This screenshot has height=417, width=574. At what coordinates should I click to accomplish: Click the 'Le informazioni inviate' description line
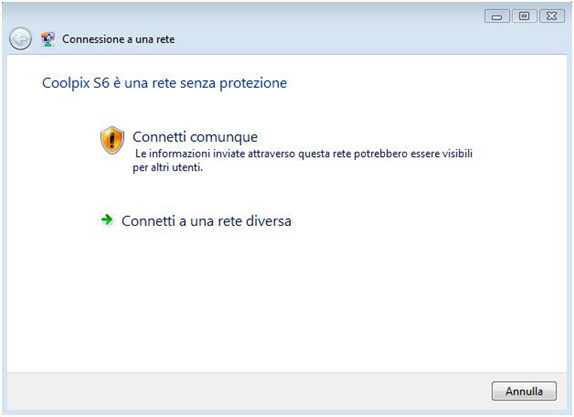(x=304, y=153)
